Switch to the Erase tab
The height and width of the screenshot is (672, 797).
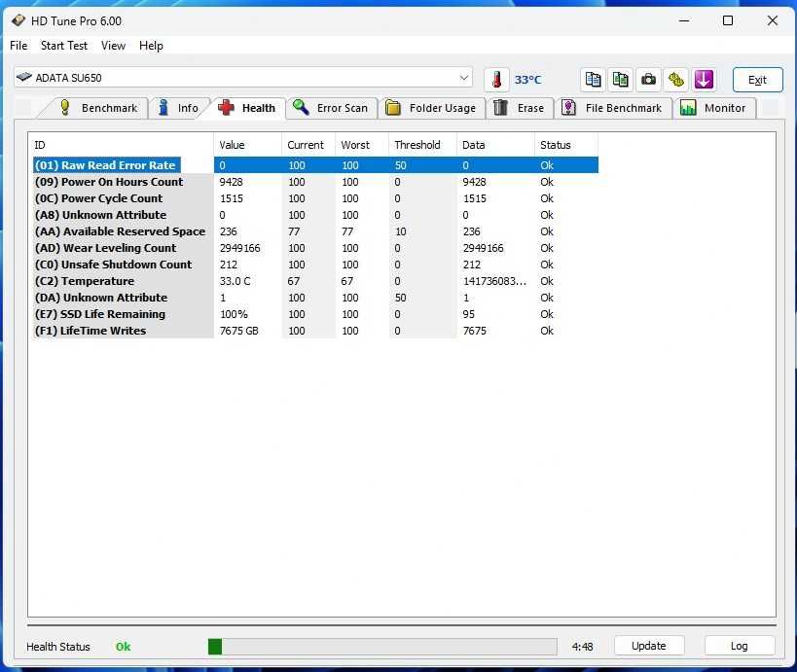coord(520,108)
